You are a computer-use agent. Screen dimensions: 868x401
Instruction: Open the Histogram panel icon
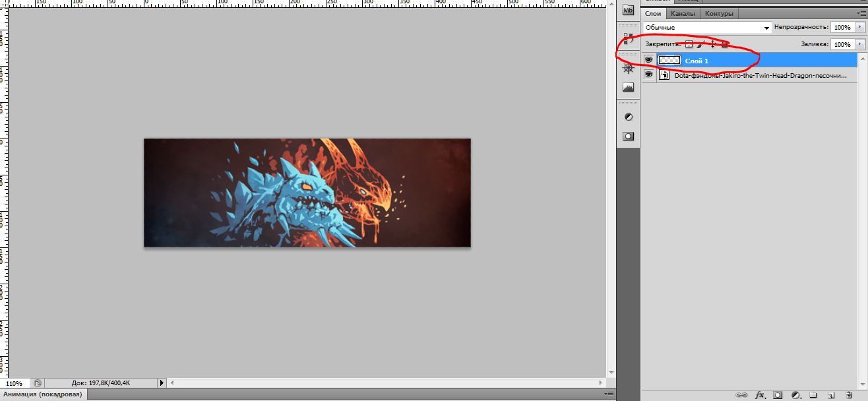pyautogui.click(x=628, y=87)
